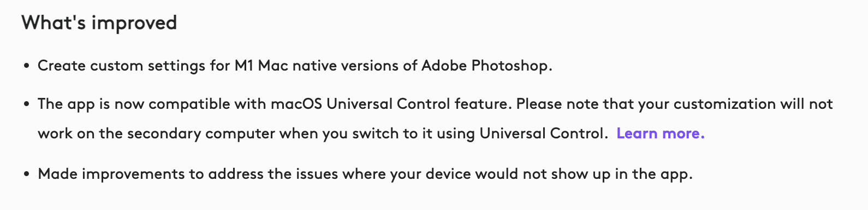
Task: Click the bullet before Create custom settings
Action: click(26, 66)
